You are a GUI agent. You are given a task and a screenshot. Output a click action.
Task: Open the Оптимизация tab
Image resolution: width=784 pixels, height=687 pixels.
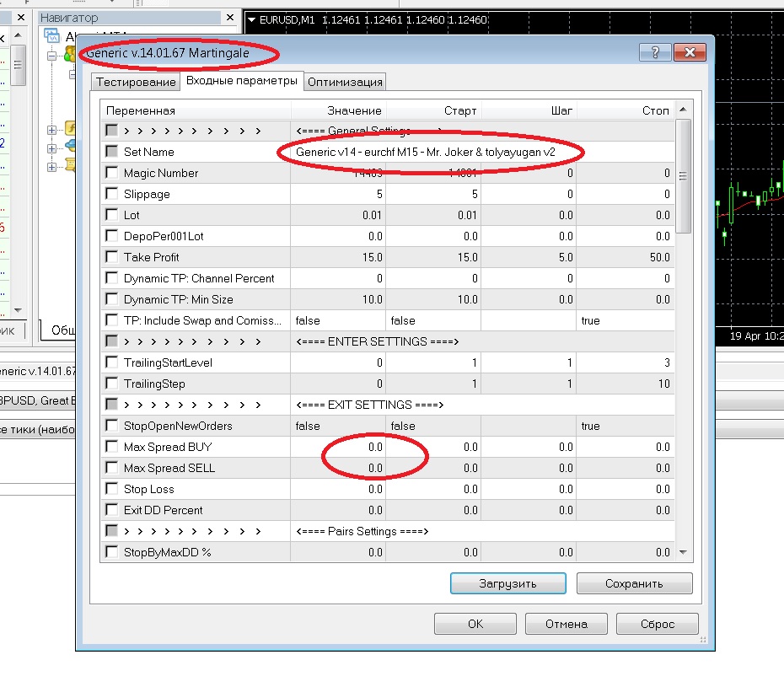pyautogui.click(x=345, y=82)
